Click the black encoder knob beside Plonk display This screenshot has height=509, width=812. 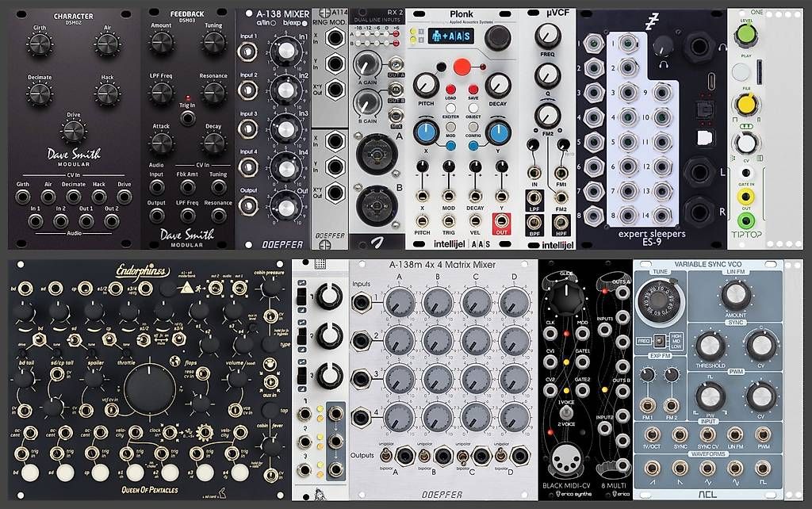(498, 37)
